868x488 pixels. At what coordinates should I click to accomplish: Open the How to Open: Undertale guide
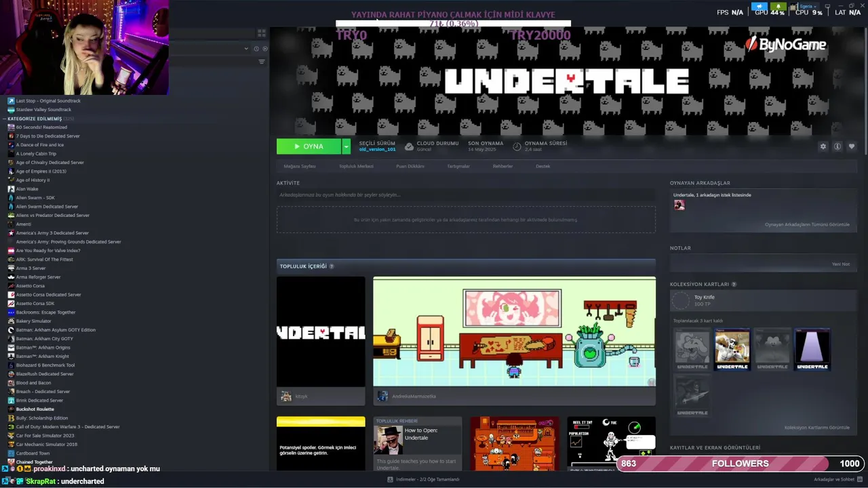click(x=418, y=444)
